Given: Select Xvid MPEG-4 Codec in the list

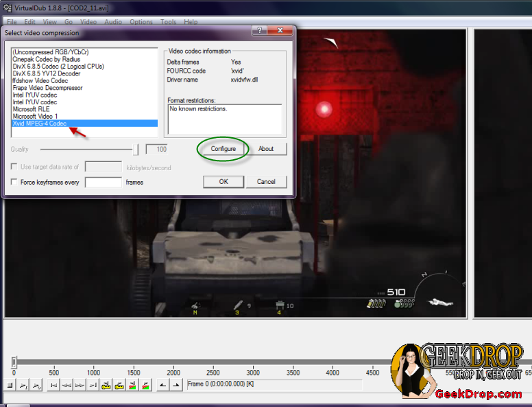Looking at the screenshot, I should [40, 124].
